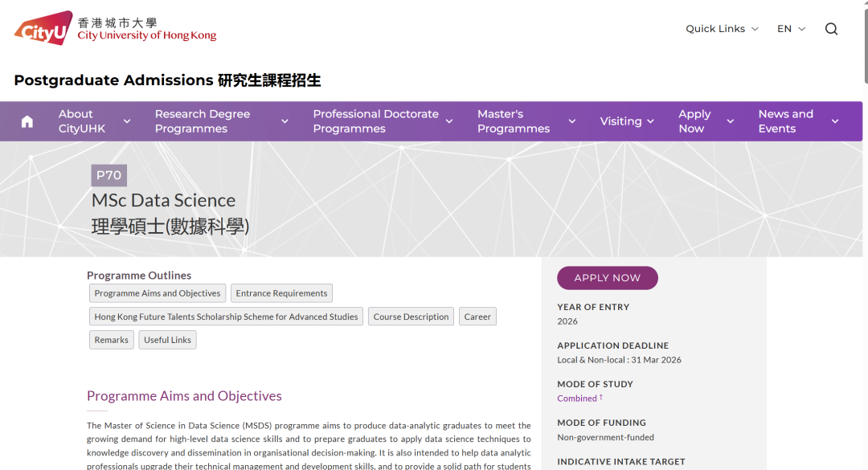Expand the Apply Now navigation chevron
This screenshot has height=470, width=868.
tap(731, 121)
